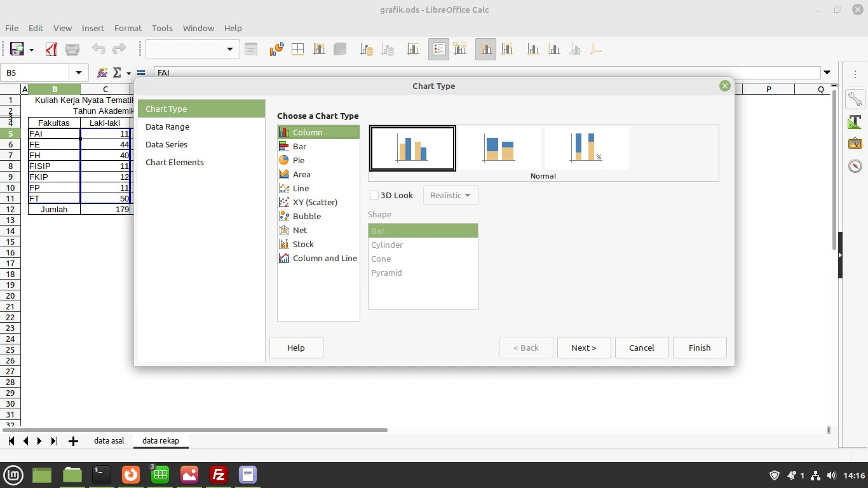
Task: Click the Help button in dialog
Action: [x=296, y=348]
